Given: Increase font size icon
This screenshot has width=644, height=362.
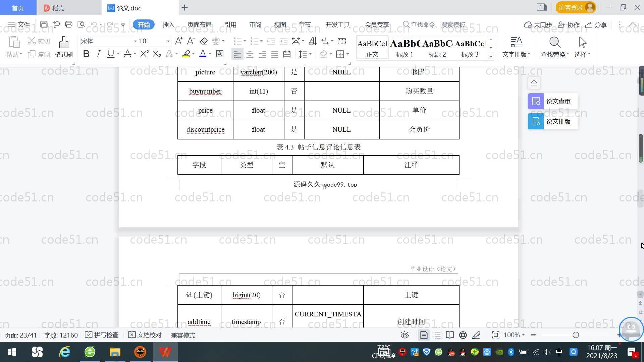Looking at the screenshot, I should (x=179, y=41).
